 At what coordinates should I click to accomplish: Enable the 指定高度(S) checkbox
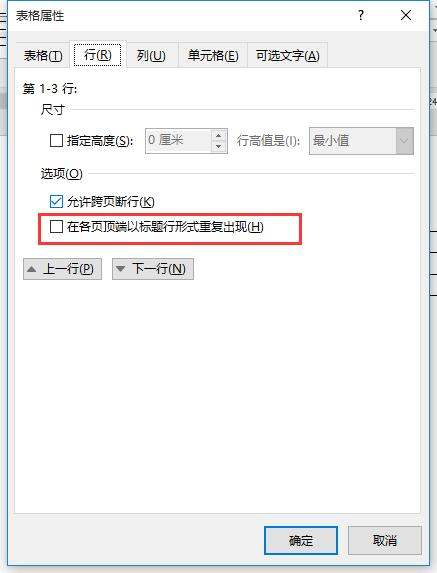56,140
